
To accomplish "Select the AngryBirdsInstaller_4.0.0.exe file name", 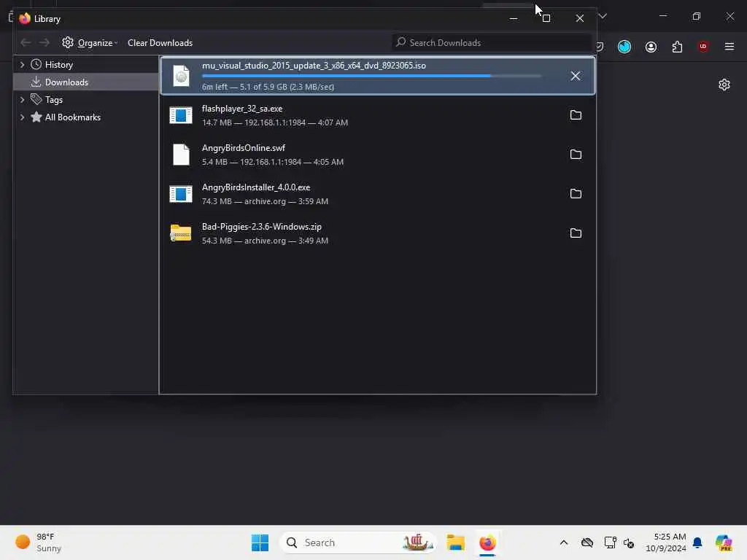I will coord(256,187).
